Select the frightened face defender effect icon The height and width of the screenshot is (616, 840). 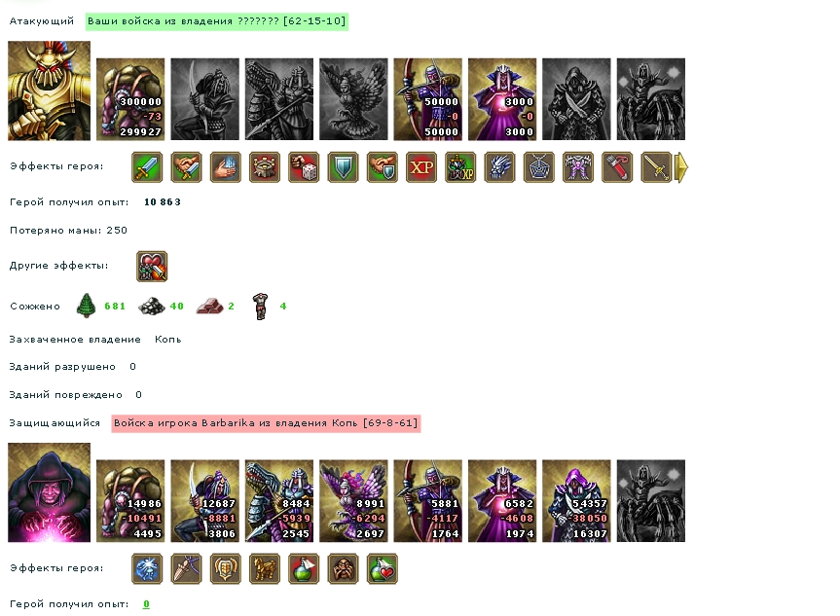coord(343,569)
